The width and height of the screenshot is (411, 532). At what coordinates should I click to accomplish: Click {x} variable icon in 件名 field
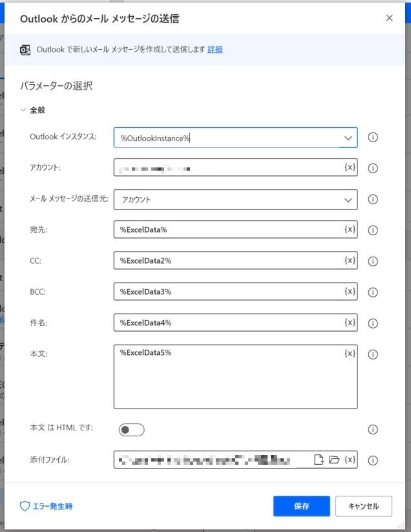pyautogui.click(x=350, y=323)
